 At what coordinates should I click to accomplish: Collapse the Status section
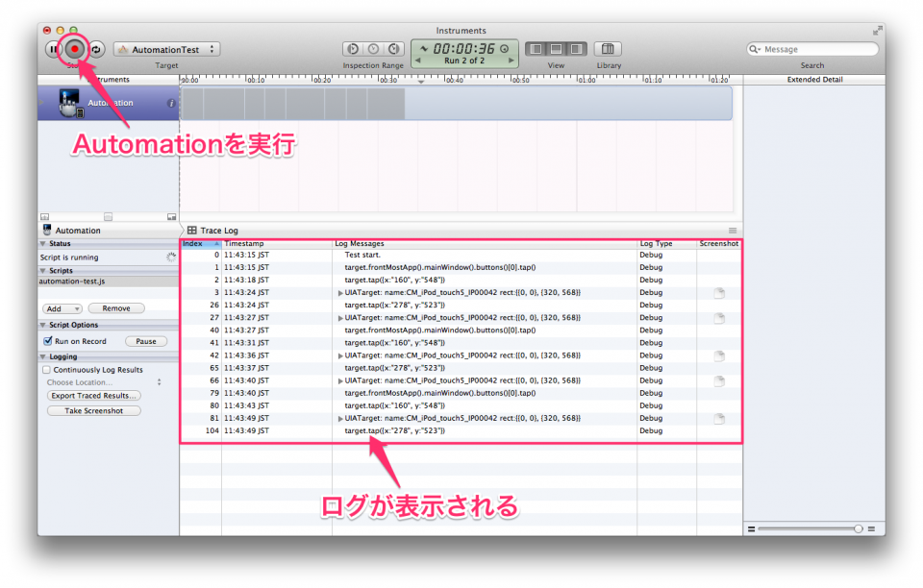click(43, 243)
